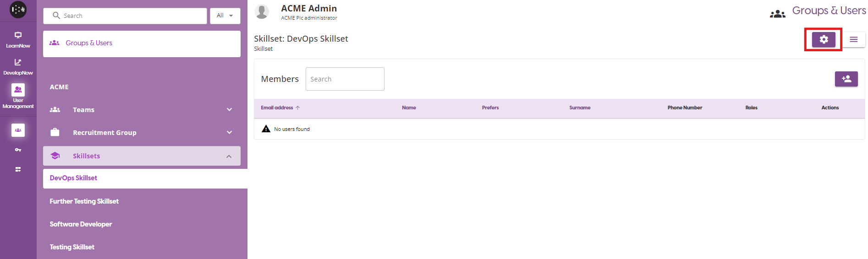
Task: Open the skillset settings gear icon
Action: click(x=824, y=39)
